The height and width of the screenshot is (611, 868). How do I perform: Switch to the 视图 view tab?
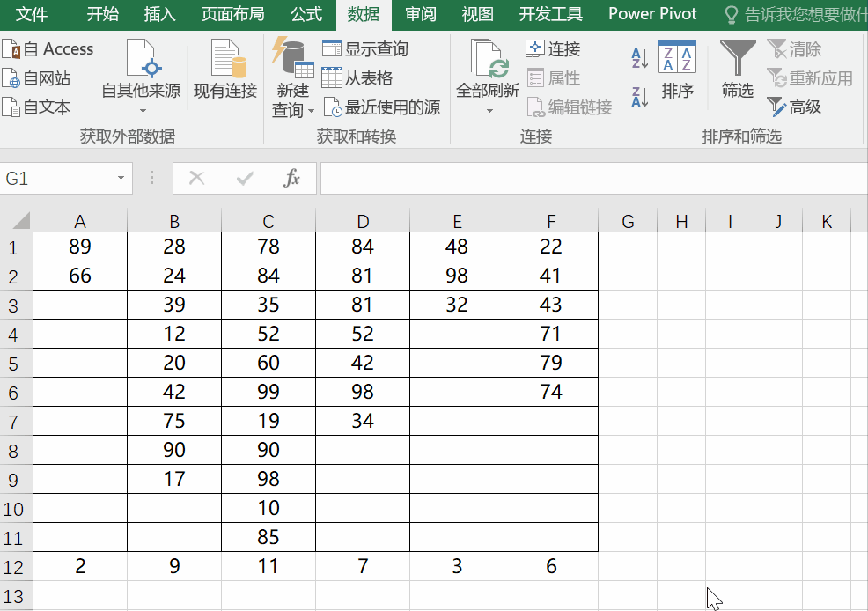tap(477, 14)
